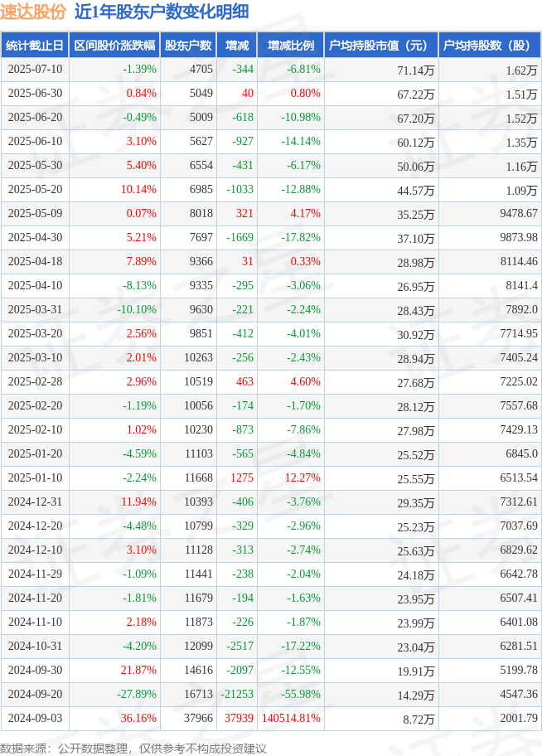
Task: Click the holding value 29.35万
Action: point(416,503)
